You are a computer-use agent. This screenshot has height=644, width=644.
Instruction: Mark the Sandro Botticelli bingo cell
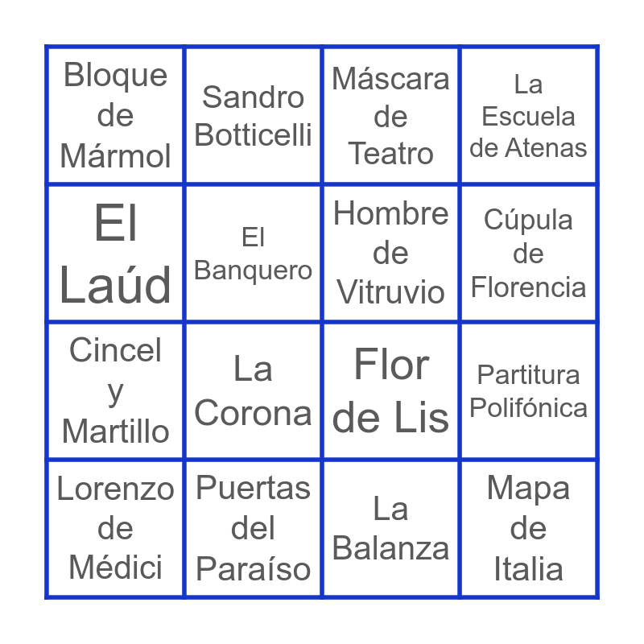point(253,115)
